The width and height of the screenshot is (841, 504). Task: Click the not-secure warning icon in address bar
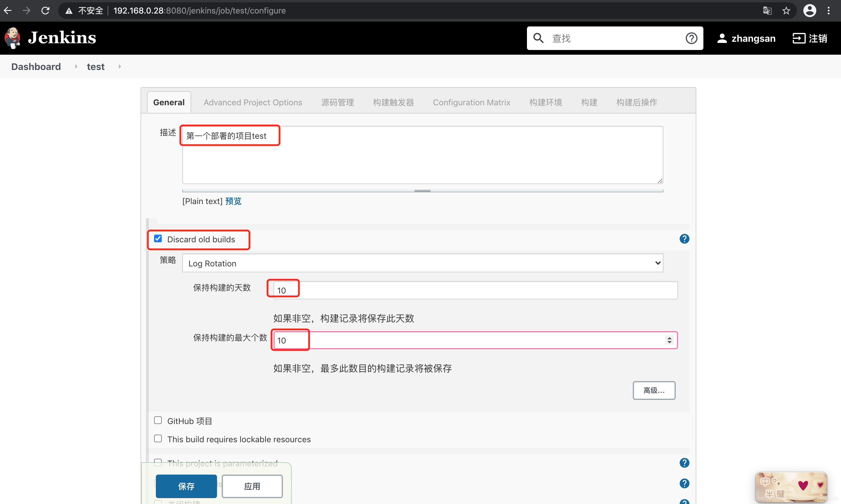(69, 11)
